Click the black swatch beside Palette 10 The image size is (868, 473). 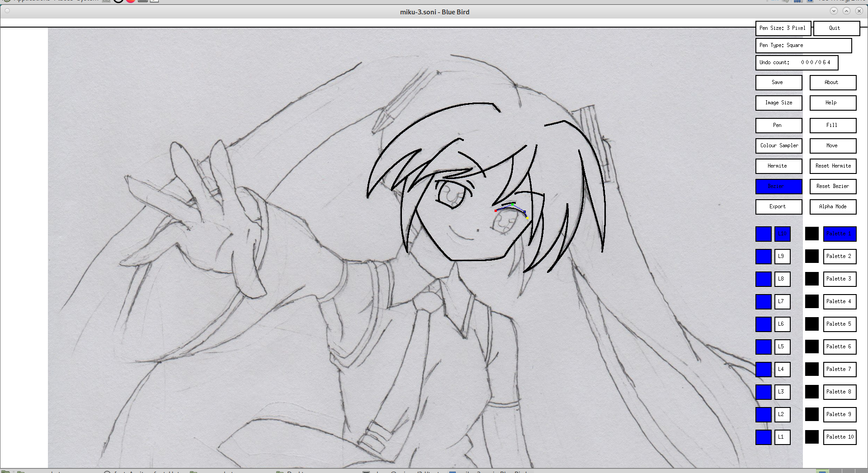(x=812, y=437)
